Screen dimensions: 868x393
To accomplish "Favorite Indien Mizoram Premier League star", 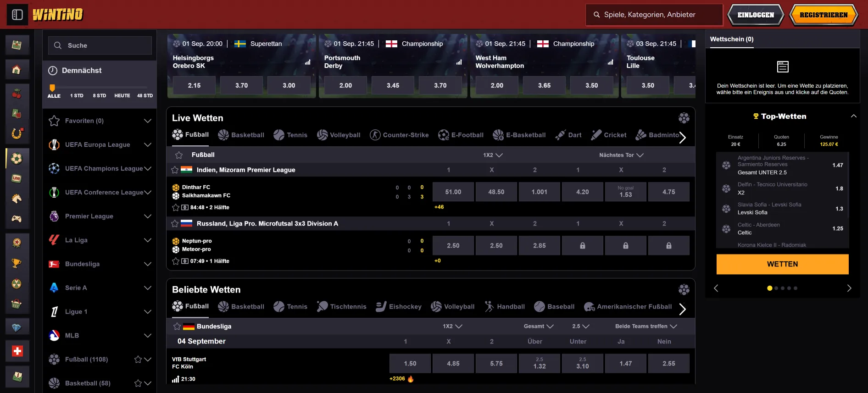I will tap(175, 170).
